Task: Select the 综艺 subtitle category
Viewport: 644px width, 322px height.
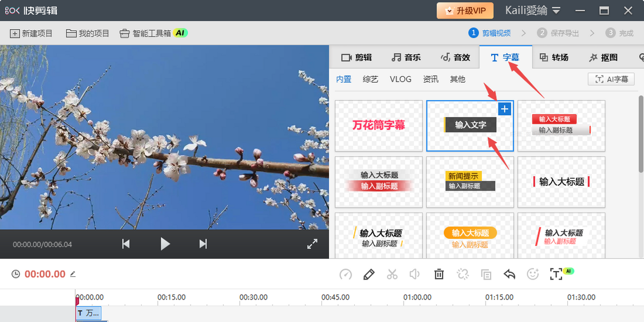Action: [x=370, y=79]
